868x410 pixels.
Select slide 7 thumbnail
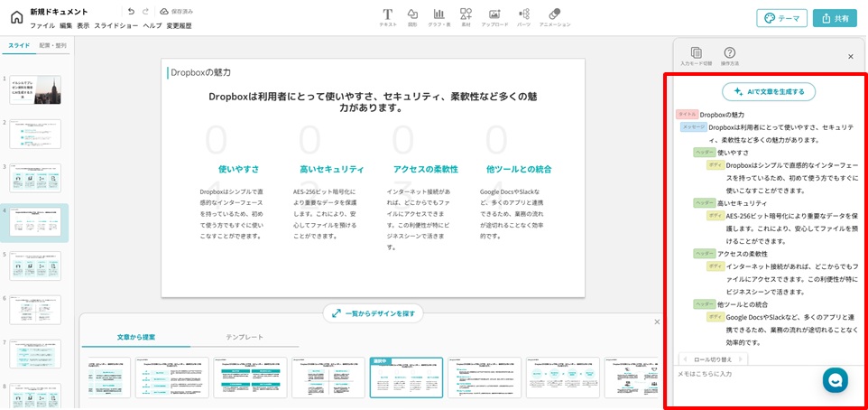35,354
